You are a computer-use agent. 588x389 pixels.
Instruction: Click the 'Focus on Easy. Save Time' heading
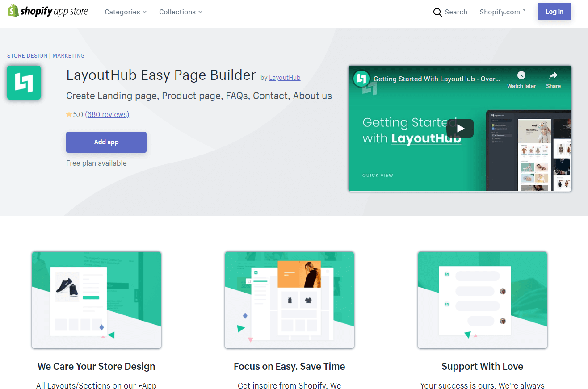click(290, 367)
